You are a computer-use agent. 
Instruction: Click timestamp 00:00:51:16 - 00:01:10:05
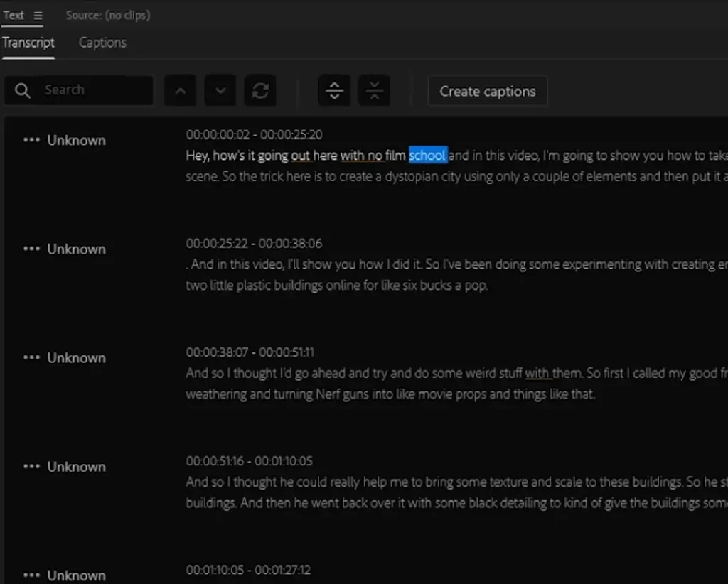pos(249,461)
